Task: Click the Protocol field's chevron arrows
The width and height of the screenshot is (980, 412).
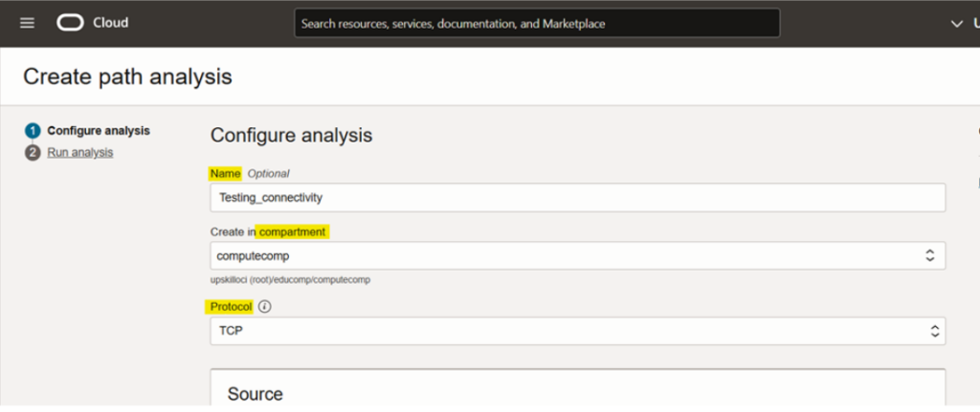Action: tap(935, 331)
